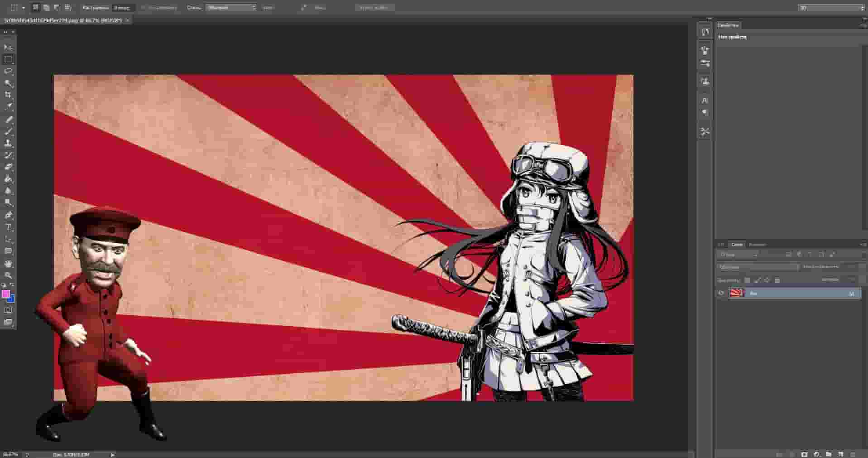
Task: Select the Type tool
Action: click(7, 227)
